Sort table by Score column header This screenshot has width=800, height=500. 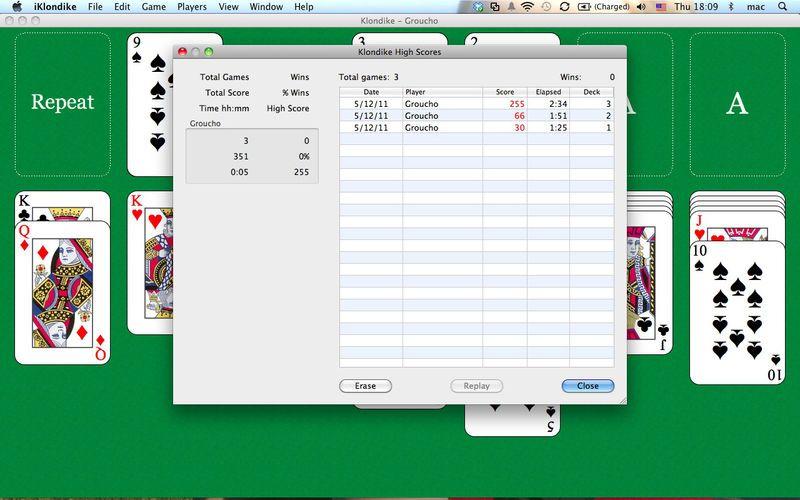coord(505,92)
